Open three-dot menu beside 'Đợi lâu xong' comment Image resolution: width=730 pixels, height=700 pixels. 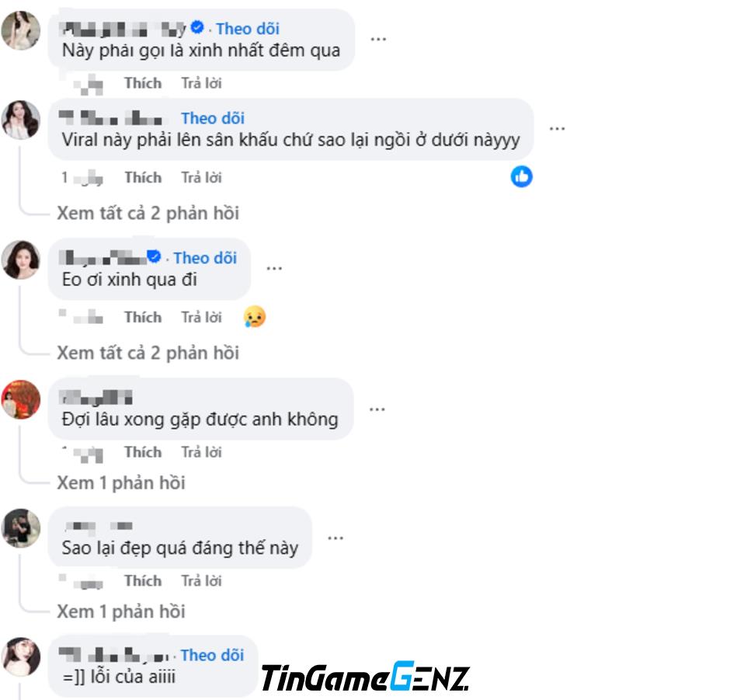point(377,409)
